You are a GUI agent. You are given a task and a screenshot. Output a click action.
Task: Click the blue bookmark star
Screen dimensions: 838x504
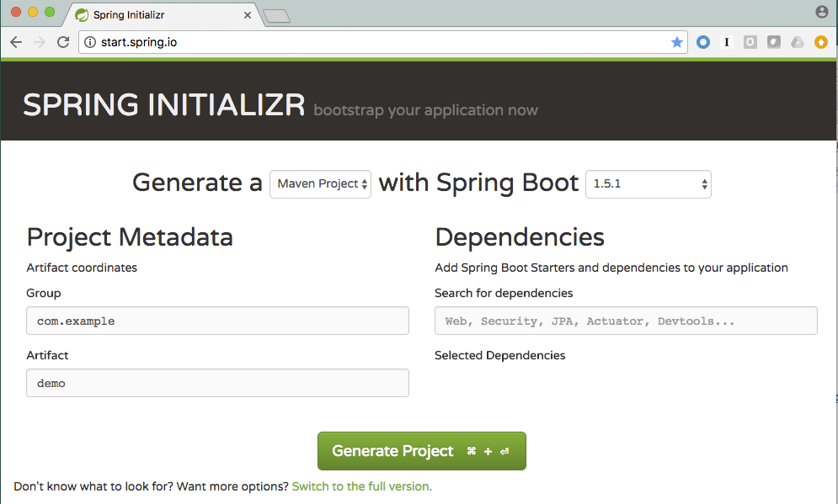pyautogui.click(x=676, y=42)
